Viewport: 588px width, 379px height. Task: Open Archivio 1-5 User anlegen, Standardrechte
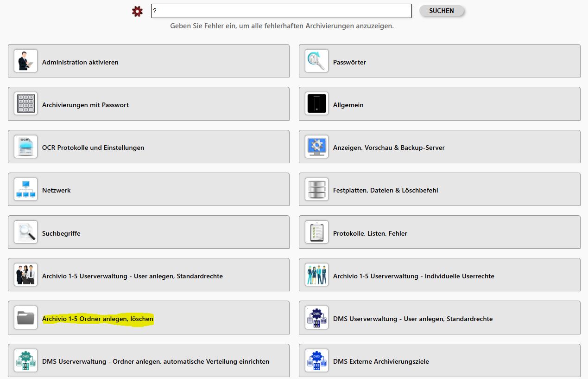click(x=132, y=276)
